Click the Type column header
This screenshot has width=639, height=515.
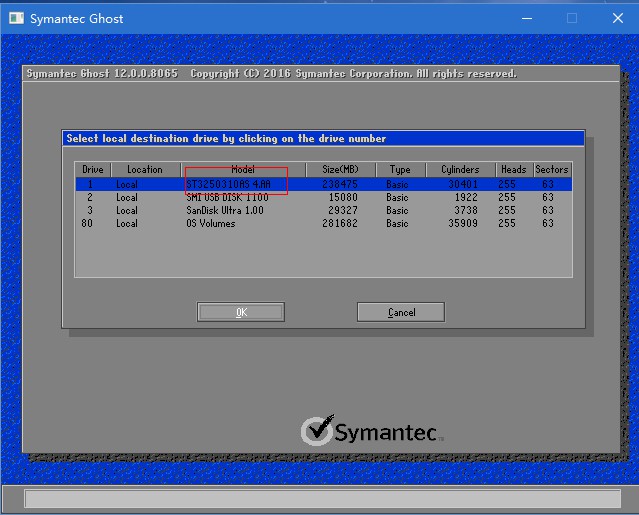pyautogui.click(x=400, y=170)
